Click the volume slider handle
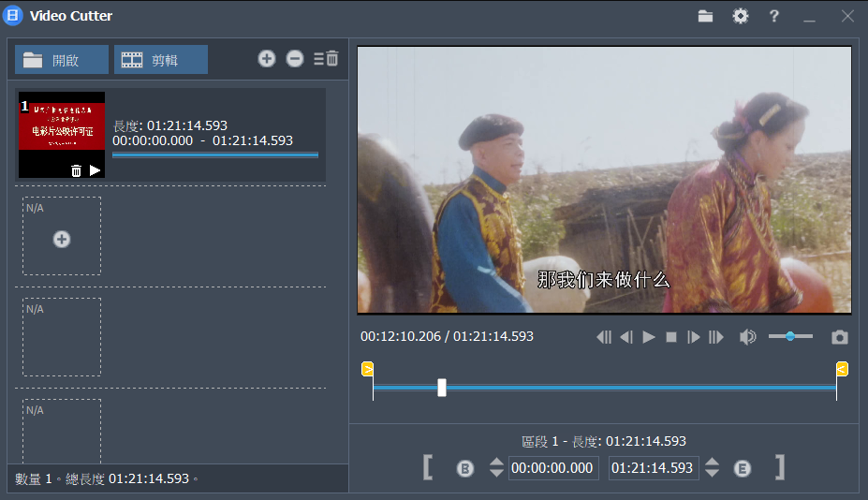The image size is (868, 500). pyautogui.click(x=790, y=336)
